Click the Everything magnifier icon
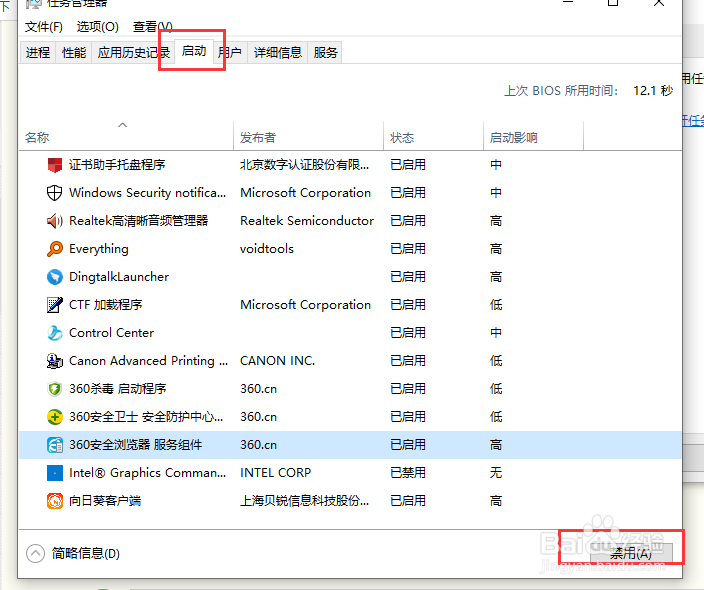This screenshot has width=704, height=590. [55, 249]
